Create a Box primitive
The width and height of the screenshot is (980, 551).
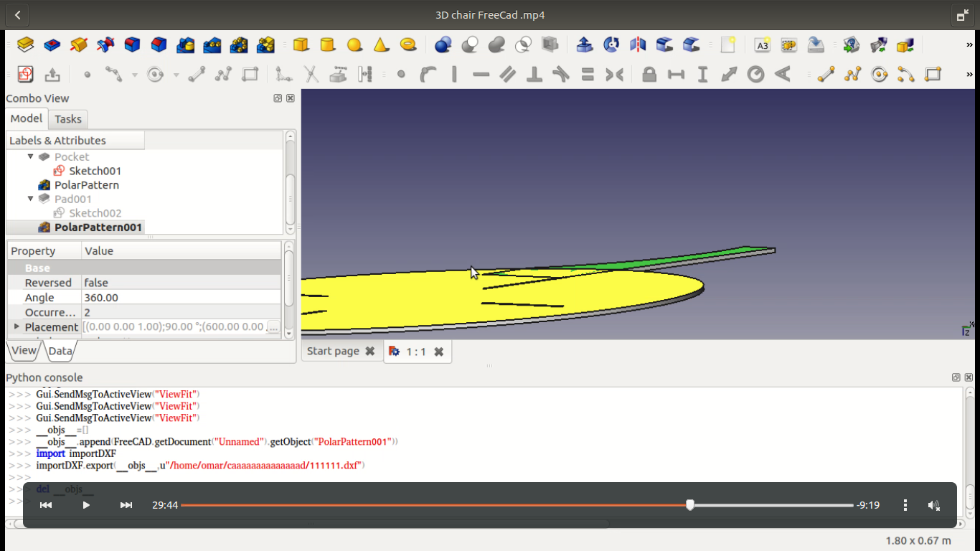click(x=301, y=45)
